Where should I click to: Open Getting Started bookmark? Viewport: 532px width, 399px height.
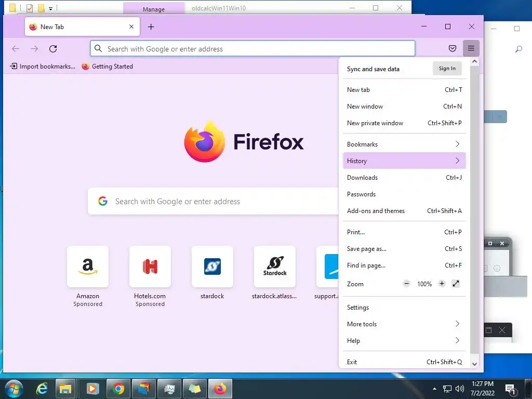pos(108,66)
